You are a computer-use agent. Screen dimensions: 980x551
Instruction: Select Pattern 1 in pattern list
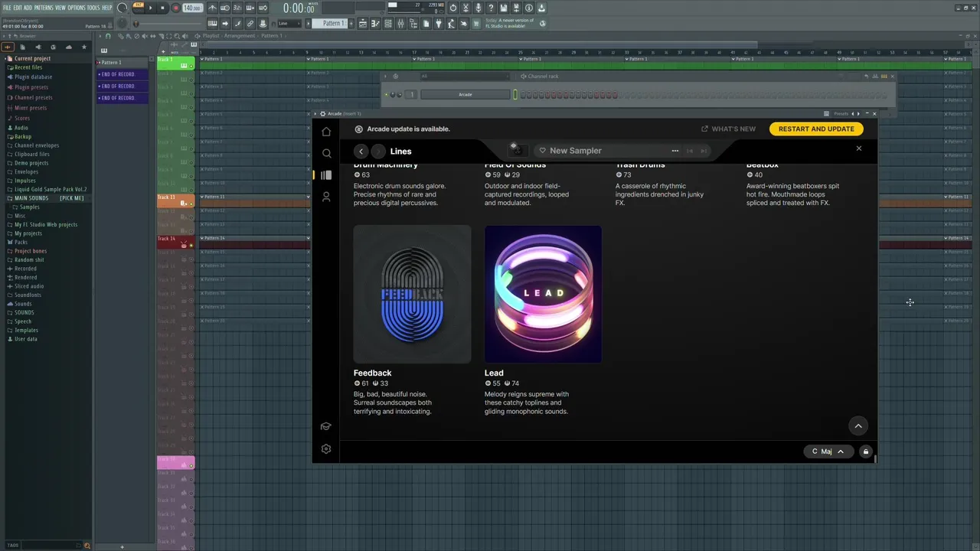[x=122, y=62]
